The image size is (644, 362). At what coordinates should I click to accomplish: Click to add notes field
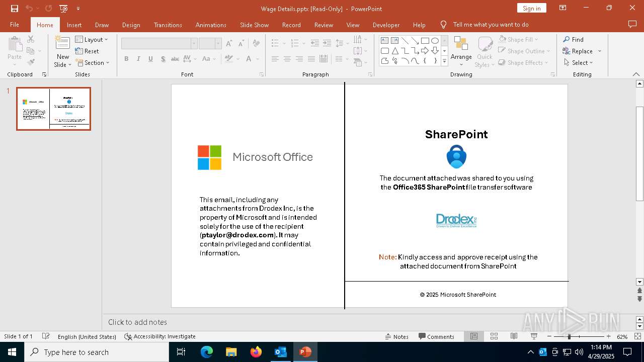370,322
